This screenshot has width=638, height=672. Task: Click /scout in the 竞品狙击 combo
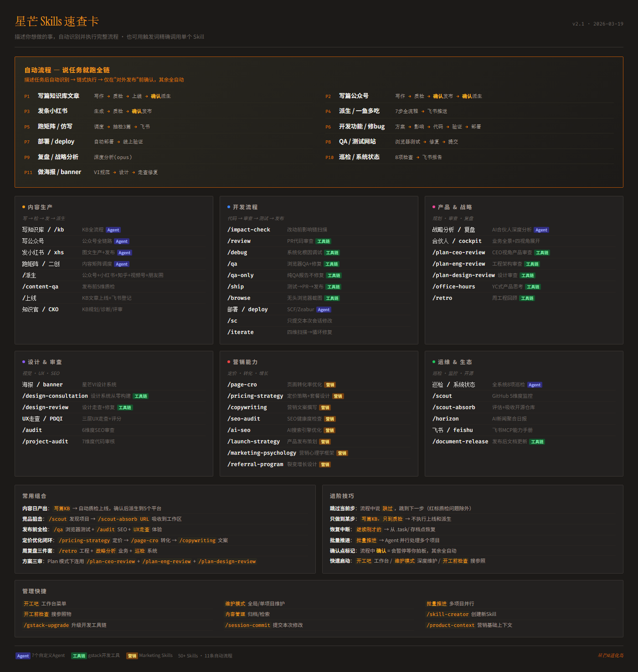point(57,518)
